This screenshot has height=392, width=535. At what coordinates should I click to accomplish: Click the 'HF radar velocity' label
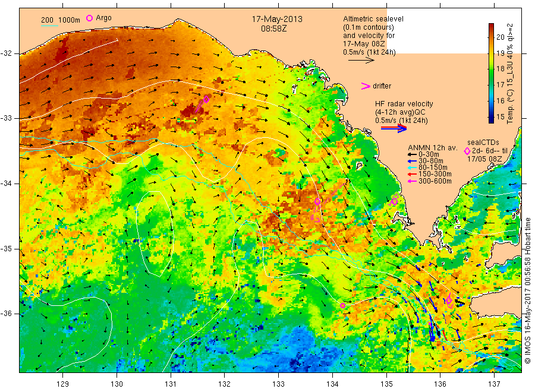point(404,103)
